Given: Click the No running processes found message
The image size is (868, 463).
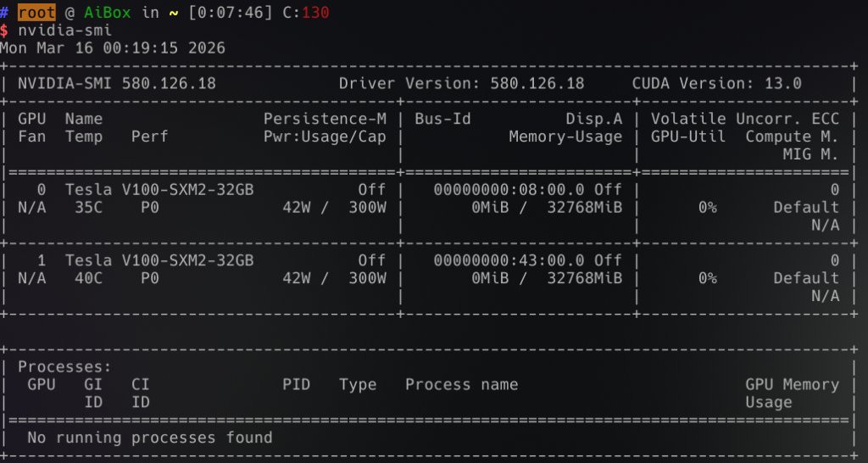Looking at the screenshot, I should tap(150, 438).
